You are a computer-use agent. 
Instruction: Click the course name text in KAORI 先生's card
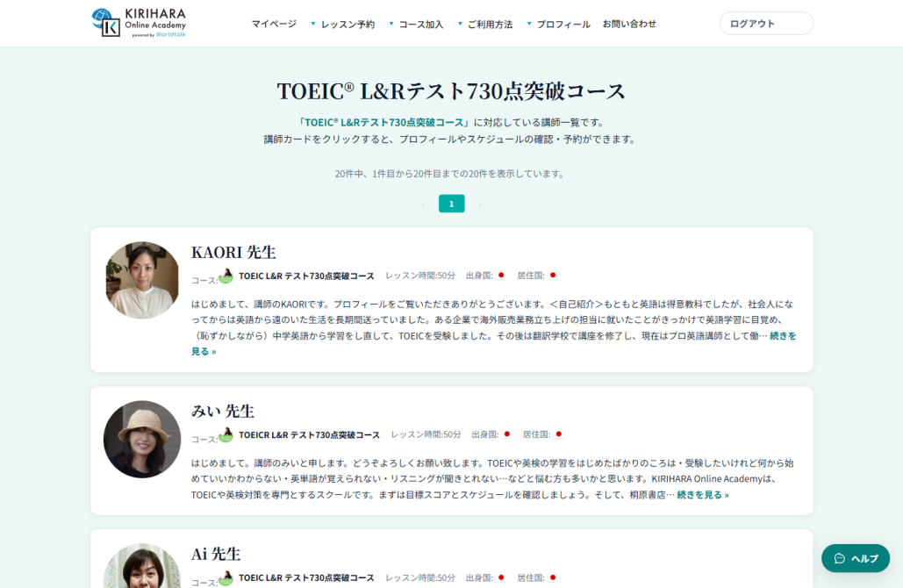(306, 276)
